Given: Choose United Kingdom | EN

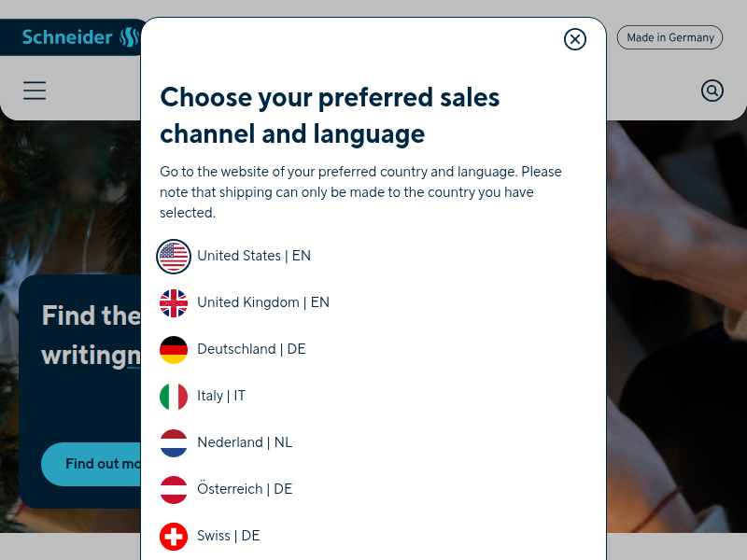Looking at the screenshot, I should point(263,302).
